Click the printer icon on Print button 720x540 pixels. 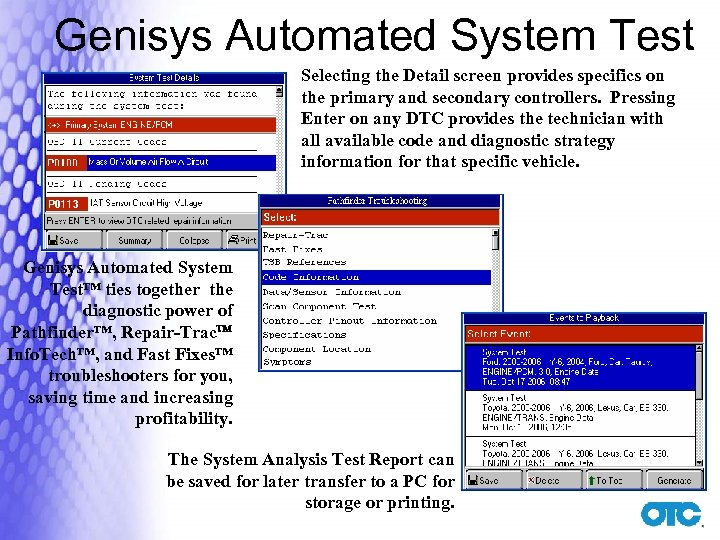pyautogui.click(x=234, y=239)
